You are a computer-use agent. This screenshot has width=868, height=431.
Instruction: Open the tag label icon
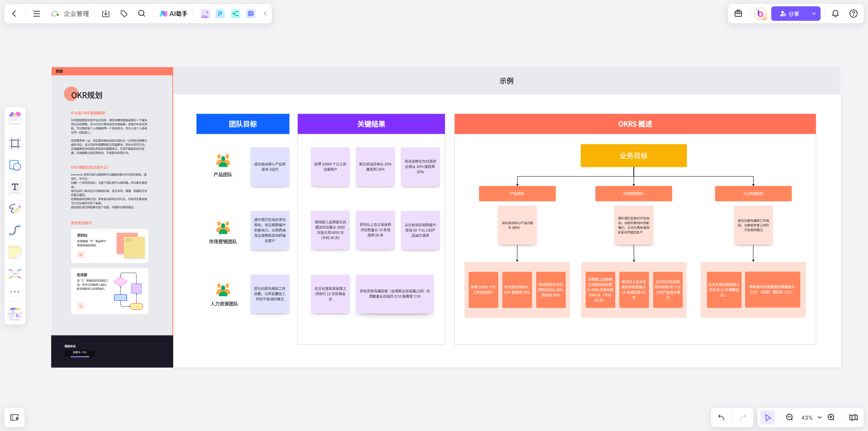[124, 14]
